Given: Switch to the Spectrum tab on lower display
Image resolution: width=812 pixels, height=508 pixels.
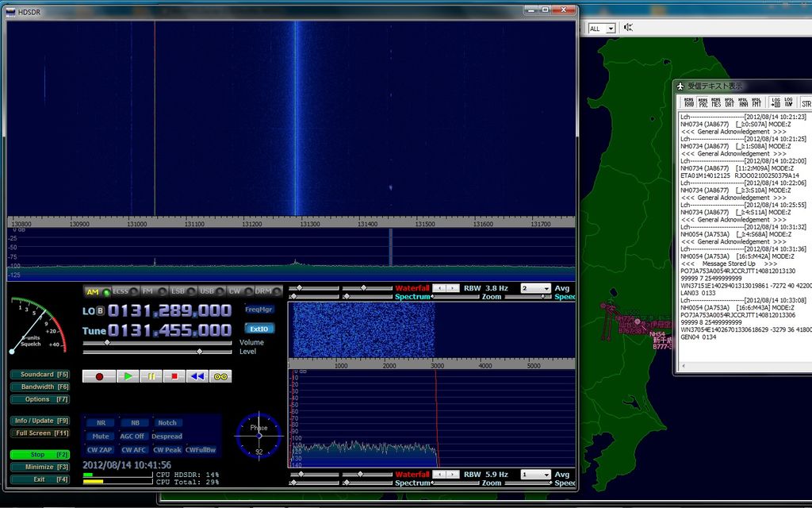Looking at the screenshot, I should point(412,481).
